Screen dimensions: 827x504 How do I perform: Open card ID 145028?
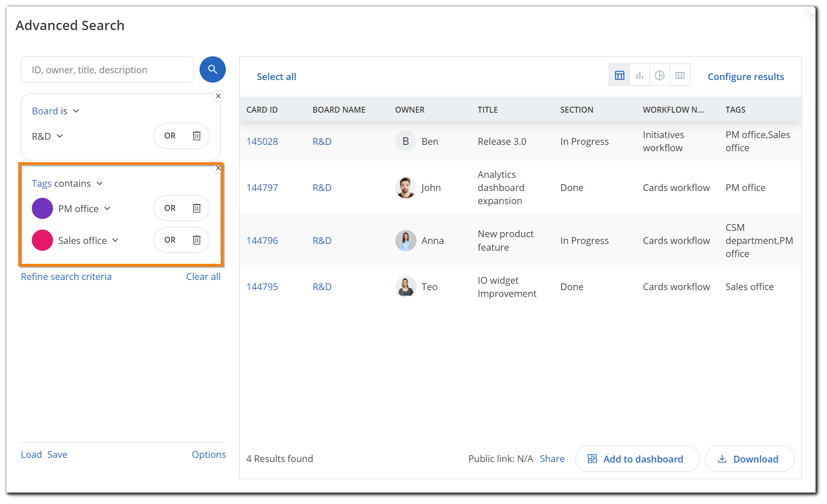coord(262,141)
